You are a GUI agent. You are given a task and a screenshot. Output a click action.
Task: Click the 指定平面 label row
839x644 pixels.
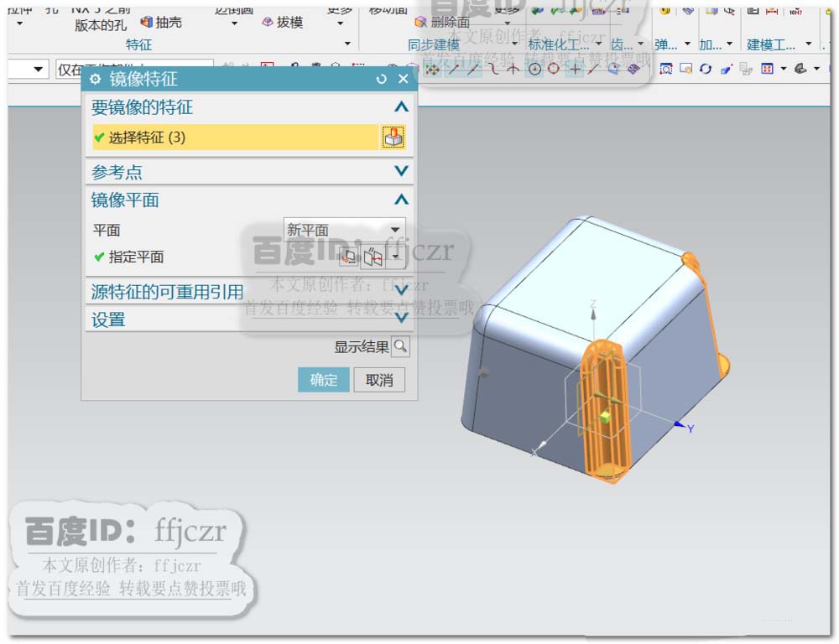136,257
